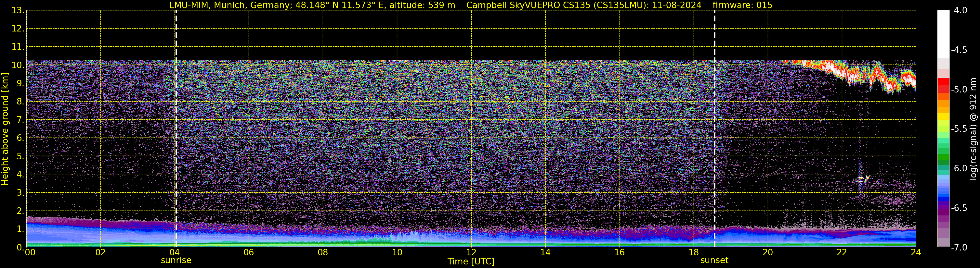Click 'Campbell SkyVUEPRO CS135' in the title
This screenshot has width=980, height=268.
click(529, 5)
